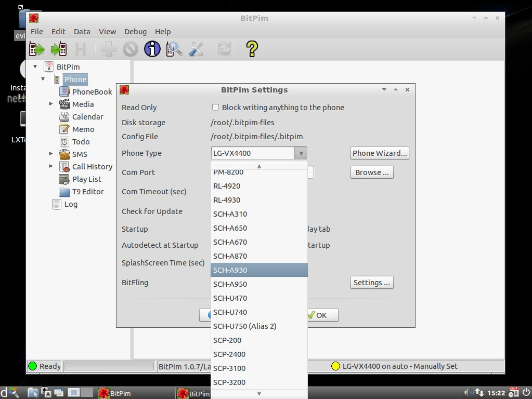
Task: Expand the Media node arrow
Action: (x=51, y=104)
